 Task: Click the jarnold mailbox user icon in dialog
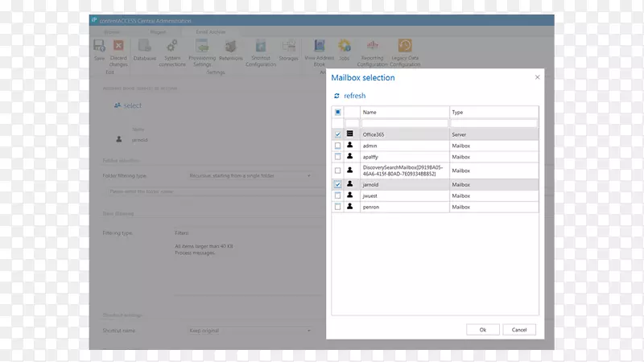click(x=350, y=184)
